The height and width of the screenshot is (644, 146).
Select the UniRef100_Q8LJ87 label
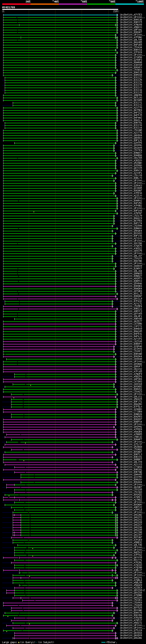[131, 256]
